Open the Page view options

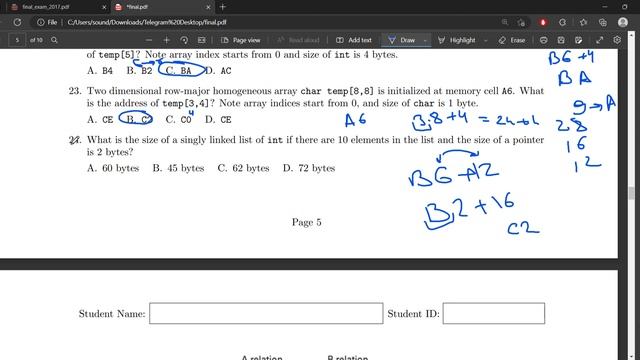pyautogui.click(x=240, y=40)
